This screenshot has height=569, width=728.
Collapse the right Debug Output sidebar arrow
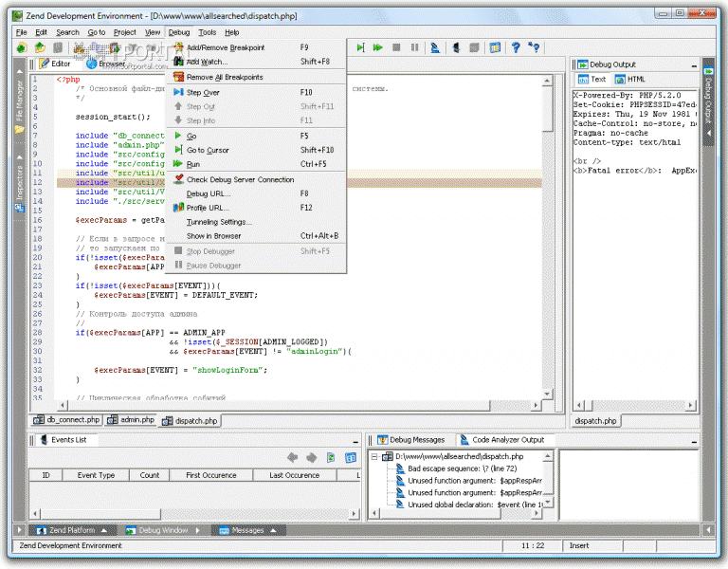pyautogui.click(x=708, y=134)
